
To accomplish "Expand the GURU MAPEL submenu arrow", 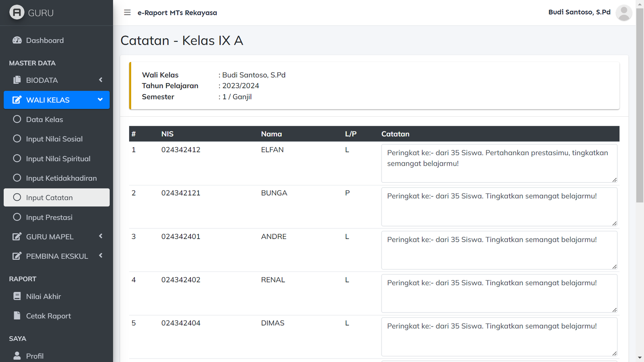I will click(101, 237).
